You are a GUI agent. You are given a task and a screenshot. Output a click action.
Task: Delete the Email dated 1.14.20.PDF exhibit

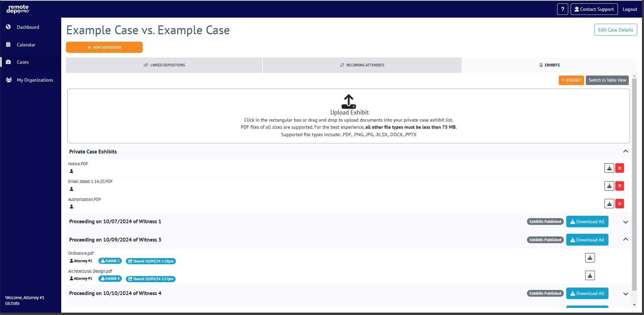619,186
